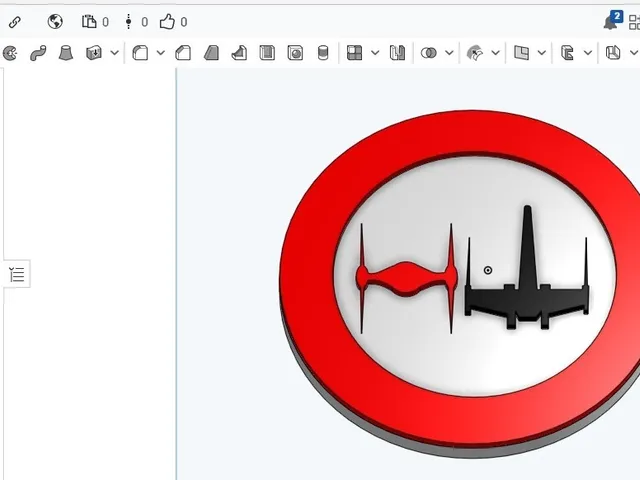Expand dropdown next to Thicken tool
640x480 pixels.
click(x=115, y=53)
